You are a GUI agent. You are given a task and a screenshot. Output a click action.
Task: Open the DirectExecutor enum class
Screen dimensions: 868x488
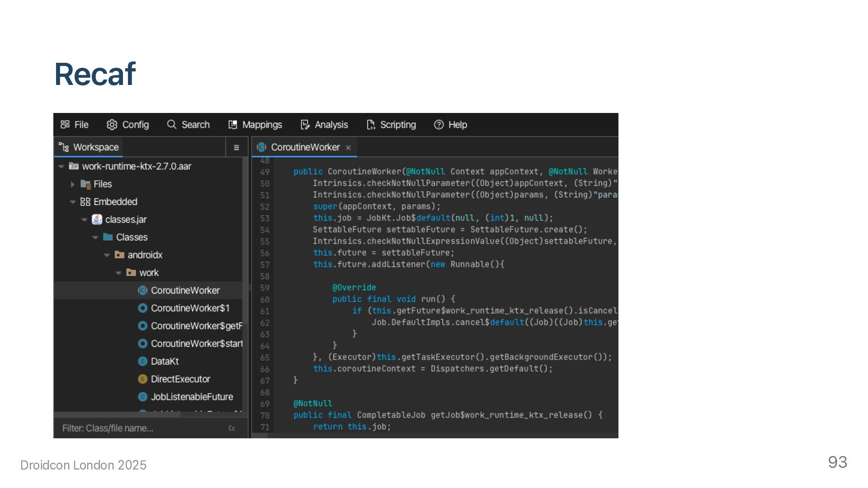click(x=180, y=379)
